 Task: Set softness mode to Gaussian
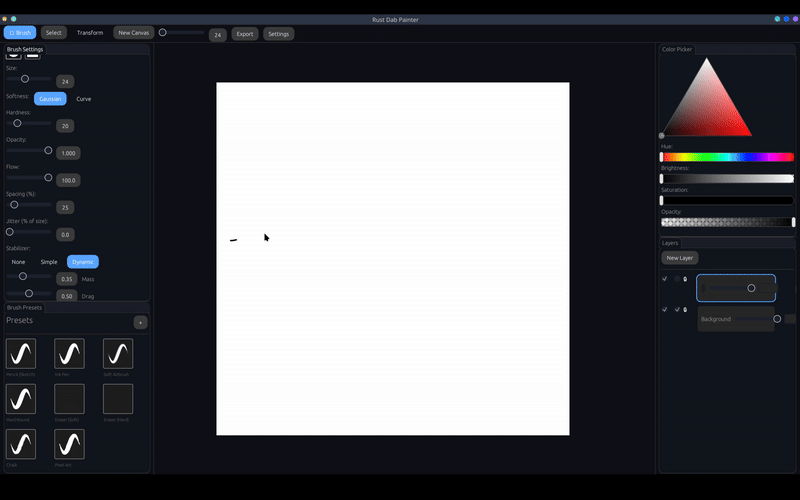pyautogui.click(x=50, y=99)
